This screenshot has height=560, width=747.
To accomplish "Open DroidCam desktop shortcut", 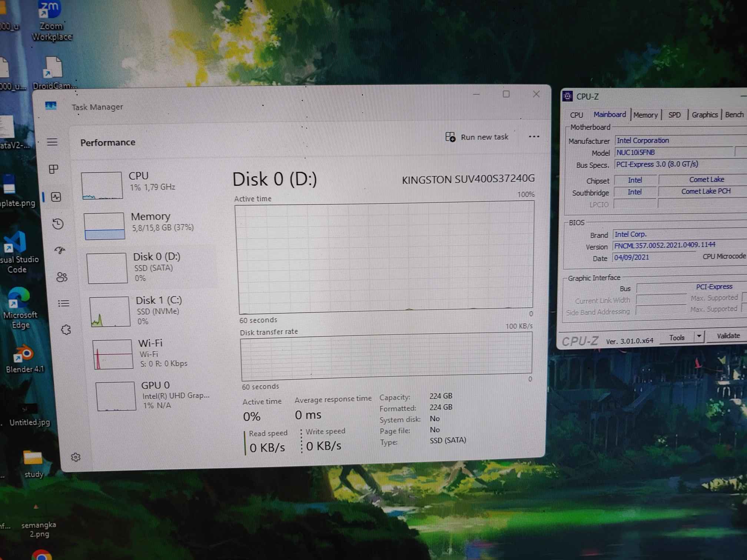I will coord(54,73).
